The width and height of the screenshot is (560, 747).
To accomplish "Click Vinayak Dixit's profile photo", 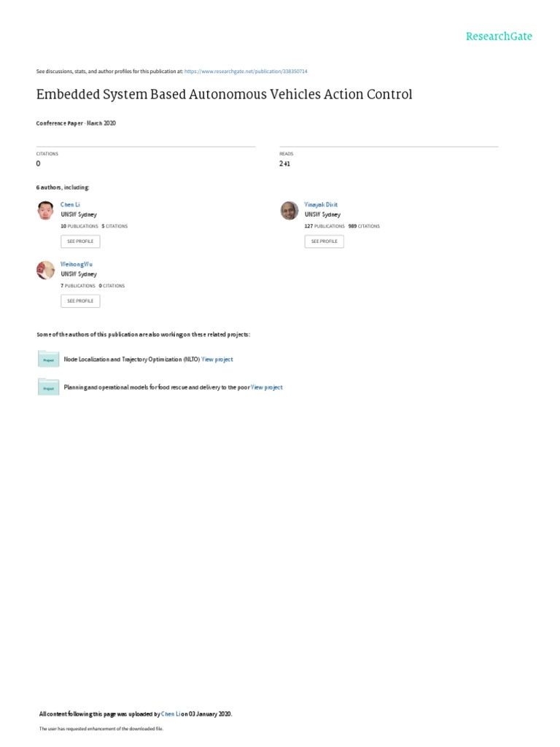I will (289, 210).
